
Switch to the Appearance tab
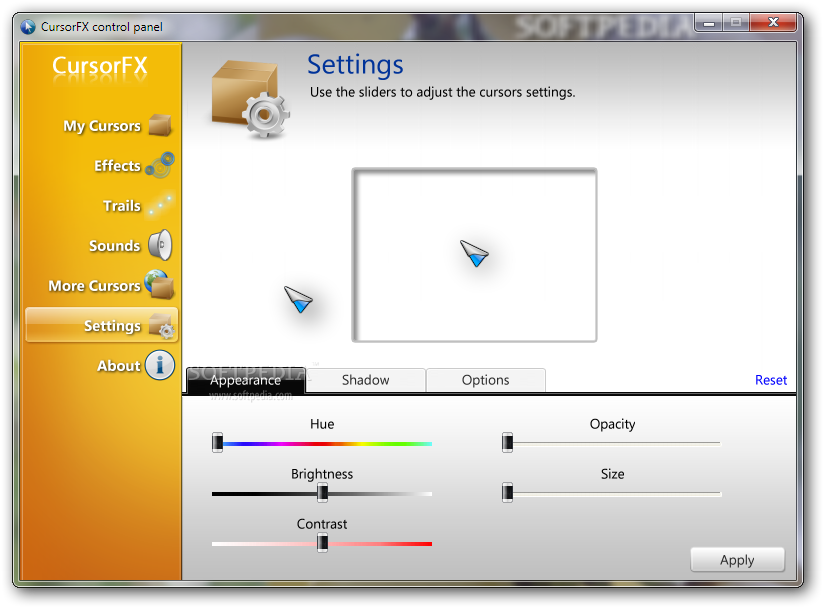(x=245, y=380)
